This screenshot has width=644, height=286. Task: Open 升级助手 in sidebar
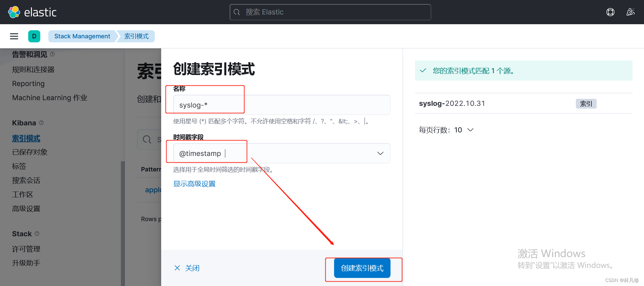(x=26, y=263)
